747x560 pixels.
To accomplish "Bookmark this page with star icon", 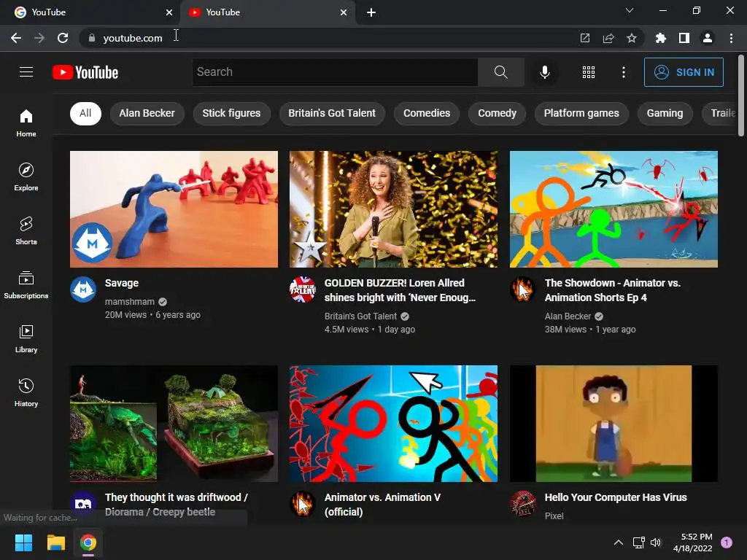I will pos(631,38).
